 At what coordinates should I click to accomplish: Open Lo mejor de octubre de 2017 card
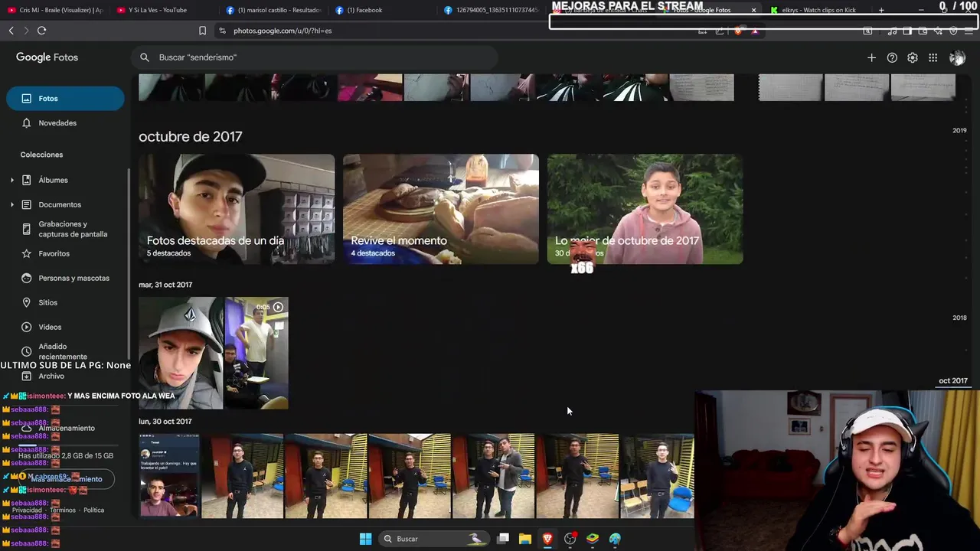pyautogui.click(x=645, y=209)
